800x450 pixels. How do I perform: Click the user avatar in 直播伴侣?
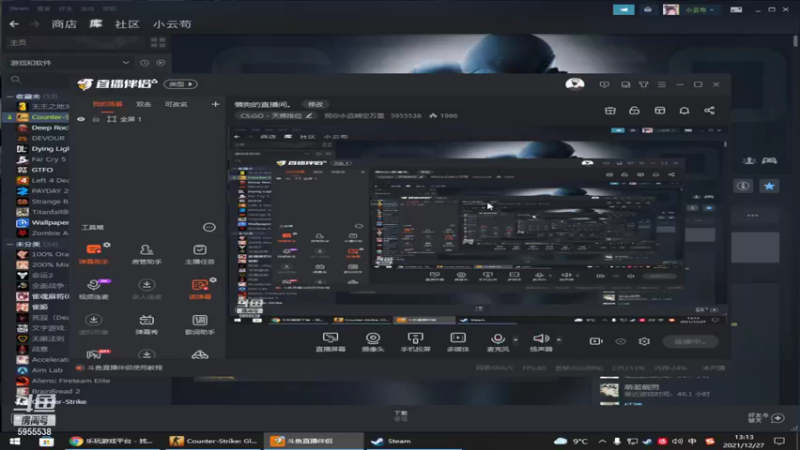[575, 84]
